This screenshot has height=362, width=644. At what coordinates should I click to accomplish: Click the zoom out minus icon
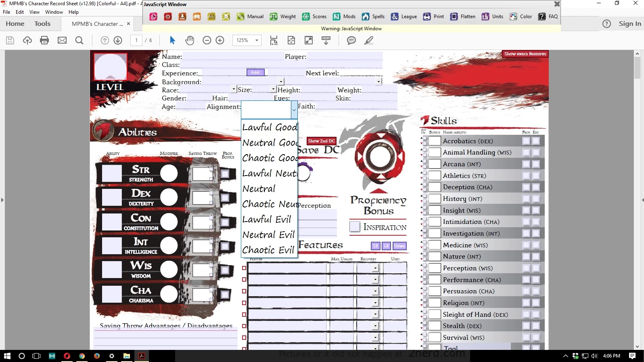point(207,40)
